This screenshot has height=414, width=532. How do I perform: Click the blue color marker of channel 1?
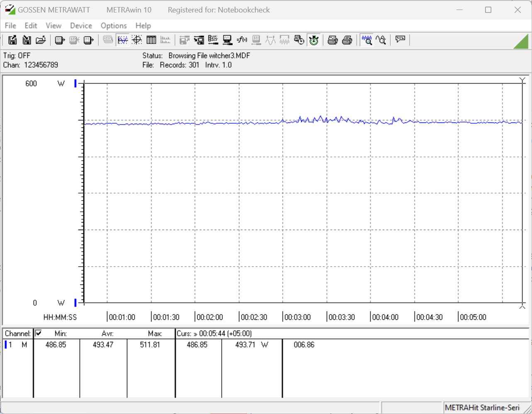click(6, 345)
